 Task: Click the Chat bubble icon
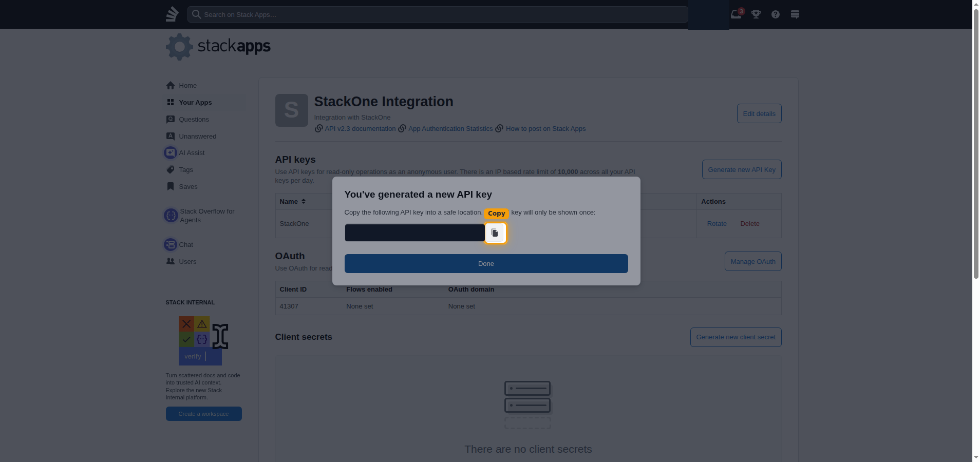pos(171,244)
